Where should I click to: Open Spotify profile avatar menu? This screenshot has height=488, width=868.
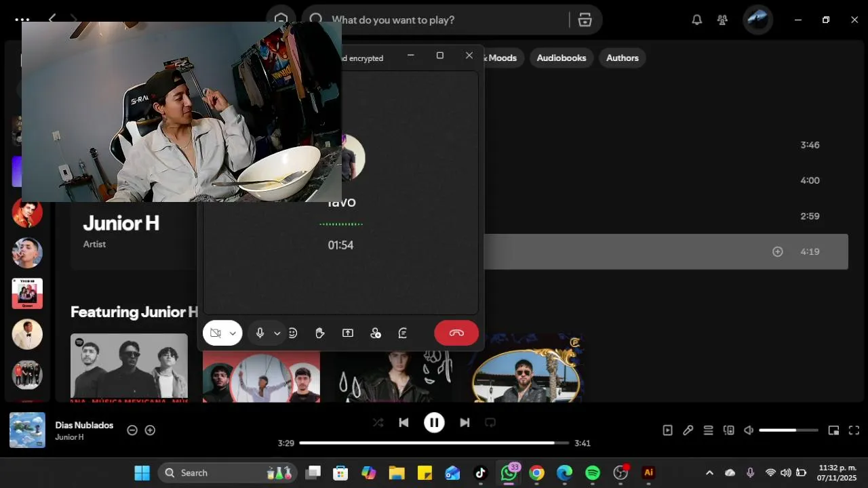coord(757,20)
